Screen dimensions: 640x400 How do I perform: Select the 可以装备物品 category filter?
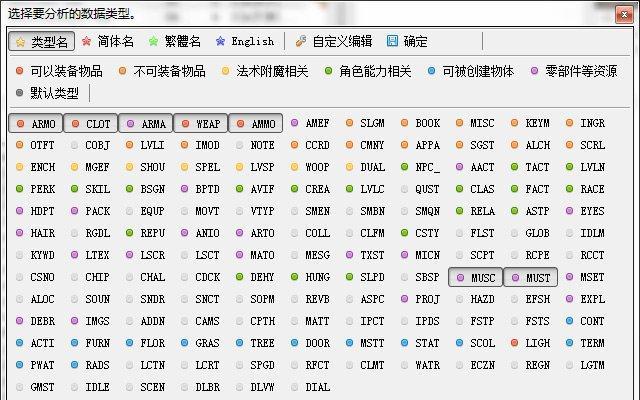click(59, 71)
